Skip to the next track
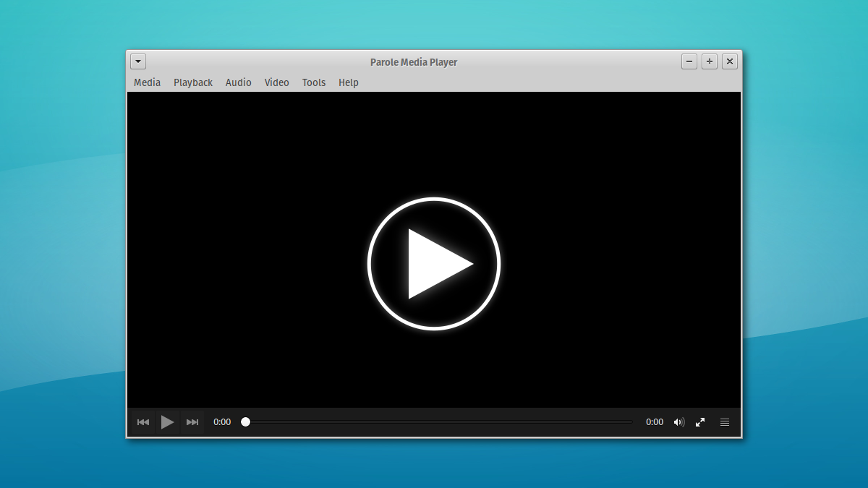The width and height of the screenshot is (868, 488). point(192,421)
